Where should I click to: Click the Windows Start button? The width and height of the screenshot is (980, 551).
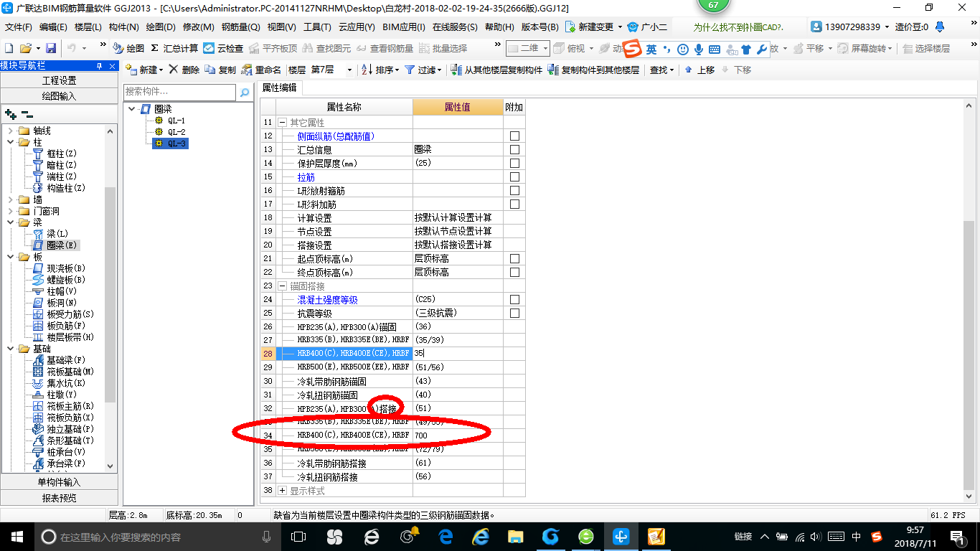(17, 537)
